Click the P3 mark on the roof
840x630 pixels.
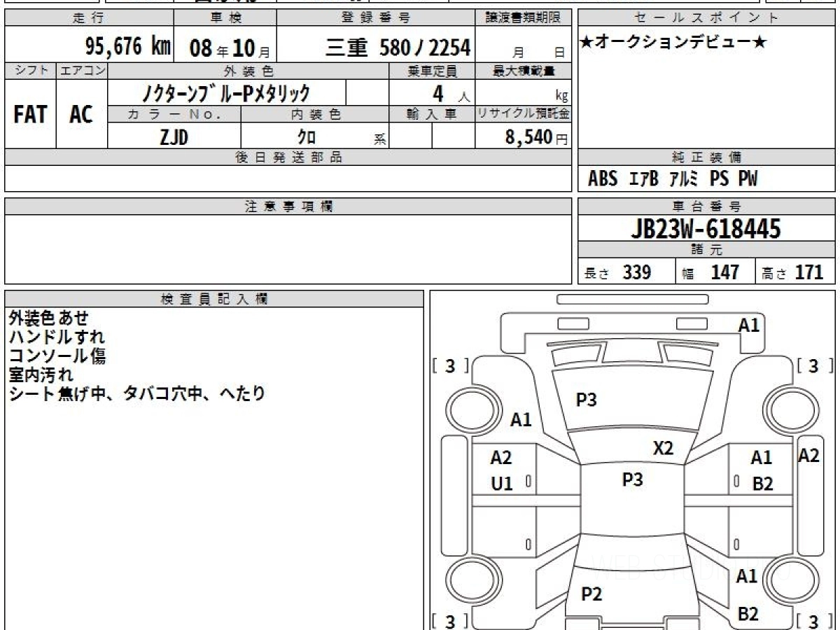(x=632, y=479)
